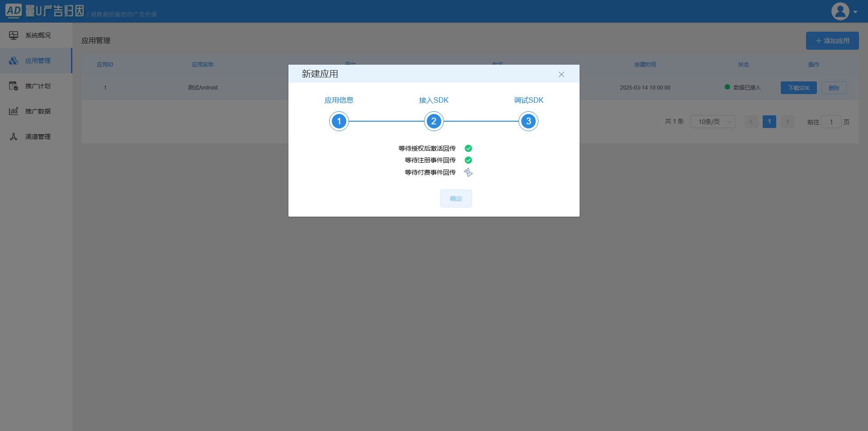Open 推广数据 menu item

click(36, 111)
